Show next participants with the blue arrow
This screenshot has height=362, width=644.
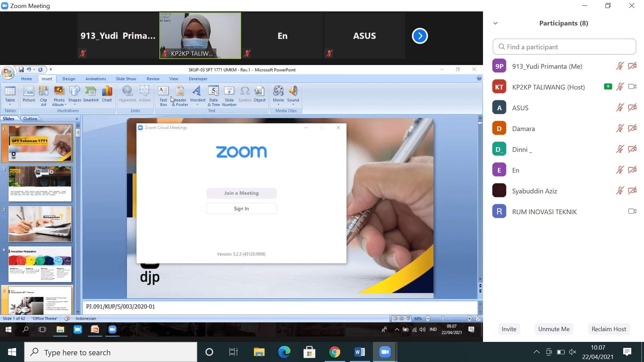pos(420,36)
